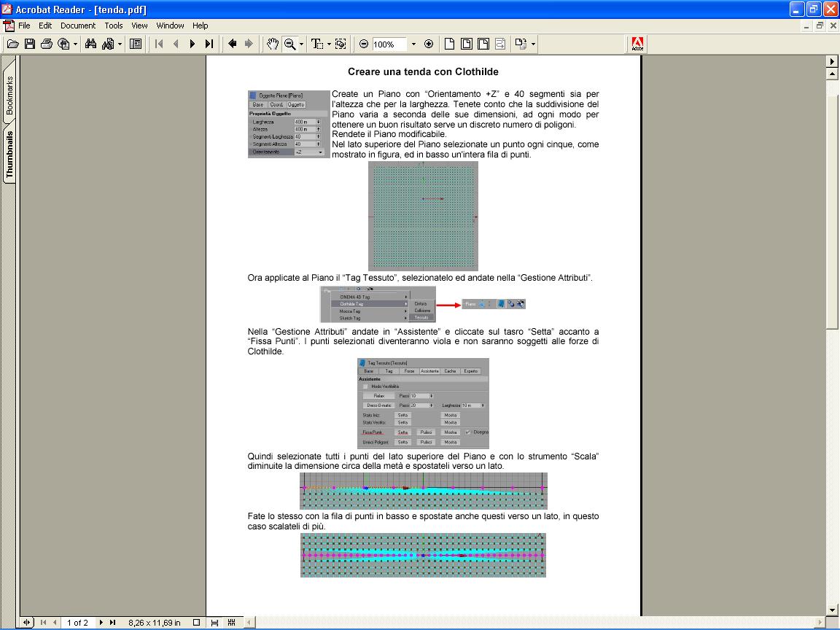Open the Window menu

[171, 26]
